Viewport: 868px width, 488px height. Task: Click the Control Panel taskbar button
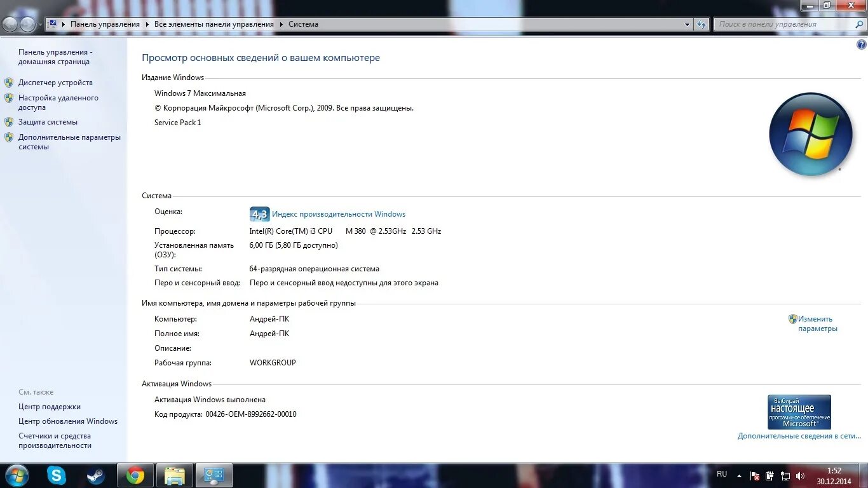[214, 475]
